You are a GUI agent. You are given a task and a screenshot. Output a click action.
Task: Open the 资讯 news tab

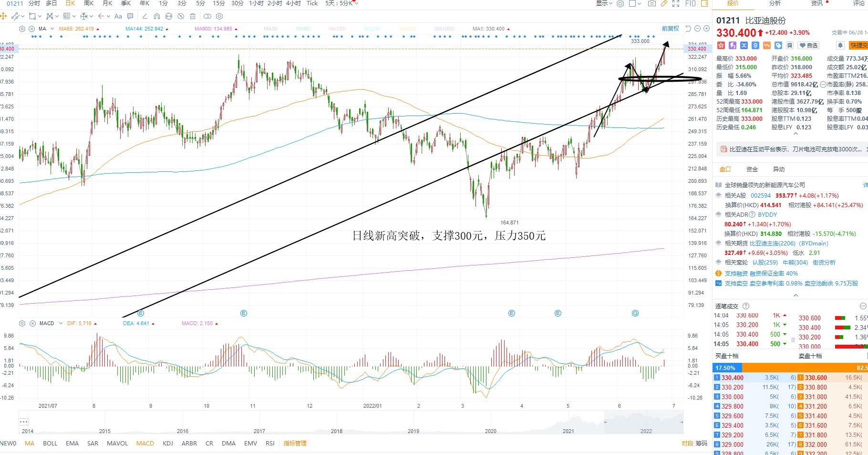pos(817,3)
